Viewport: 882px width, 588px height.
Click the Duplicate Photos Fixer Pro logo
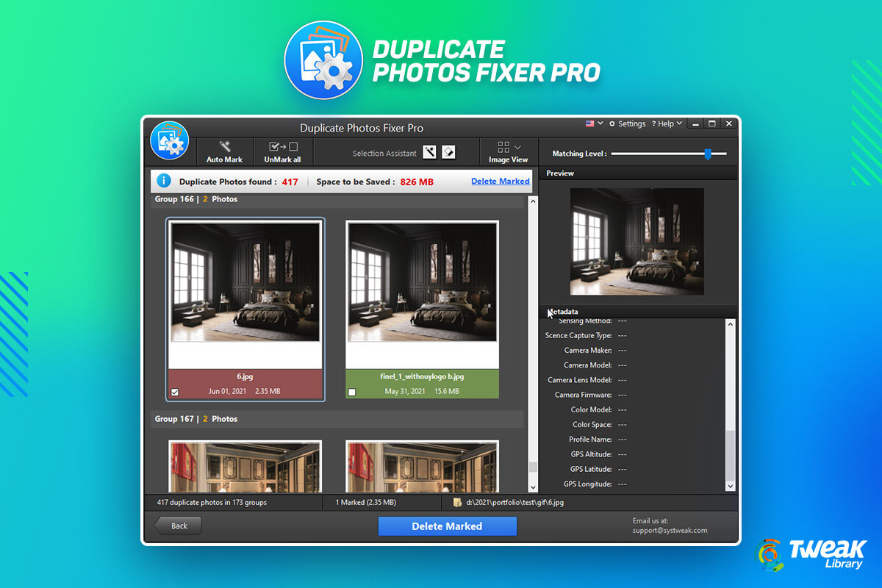tap(170, 140)
